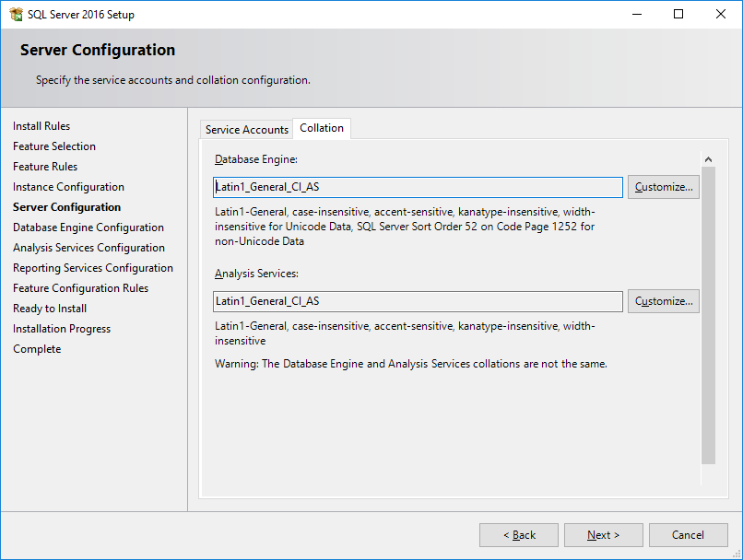
Task: Click the vertical scrollbar thumb in Collation panel
Action: tap(708, 315)
